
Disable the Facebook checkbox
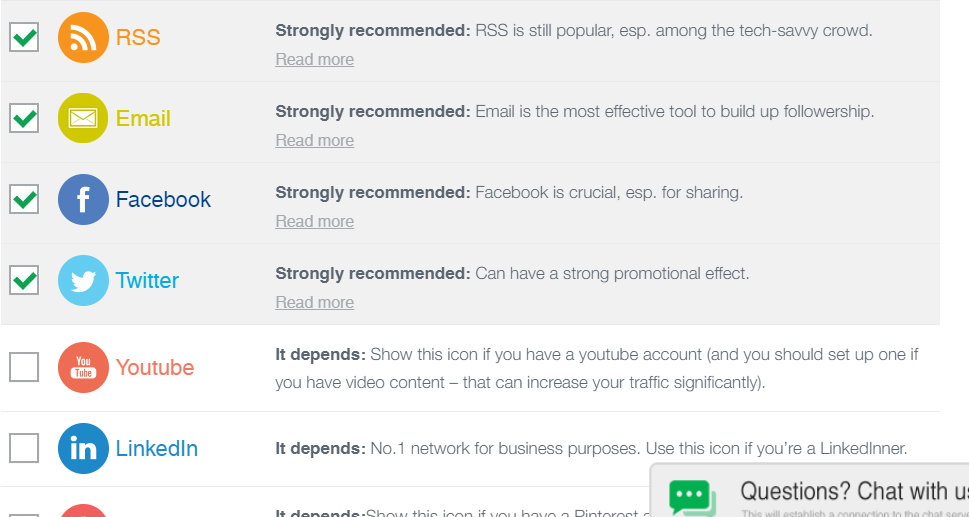click(24, 199)
